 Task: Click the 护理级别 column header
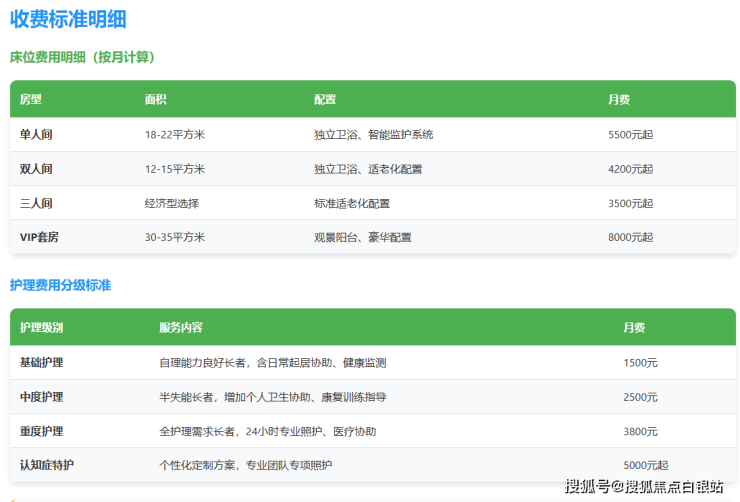[41, 328]
